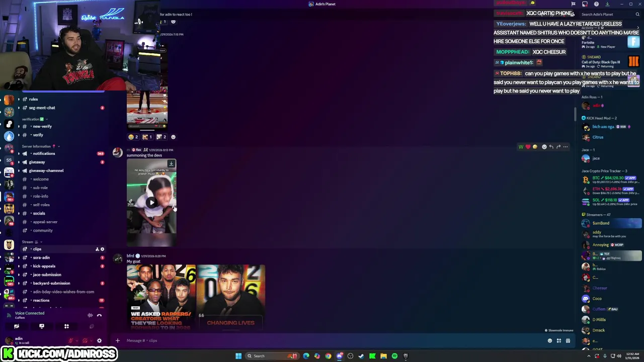Expand threads arrow beside notifications channel
Viewport: 644px width, 362px height.
point(19,153)
